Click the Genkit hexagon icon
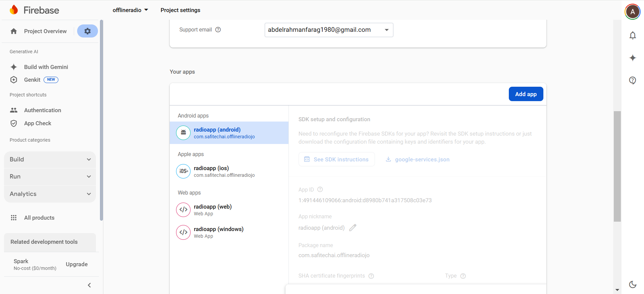644x294 pixels. [x=14, y=80]
